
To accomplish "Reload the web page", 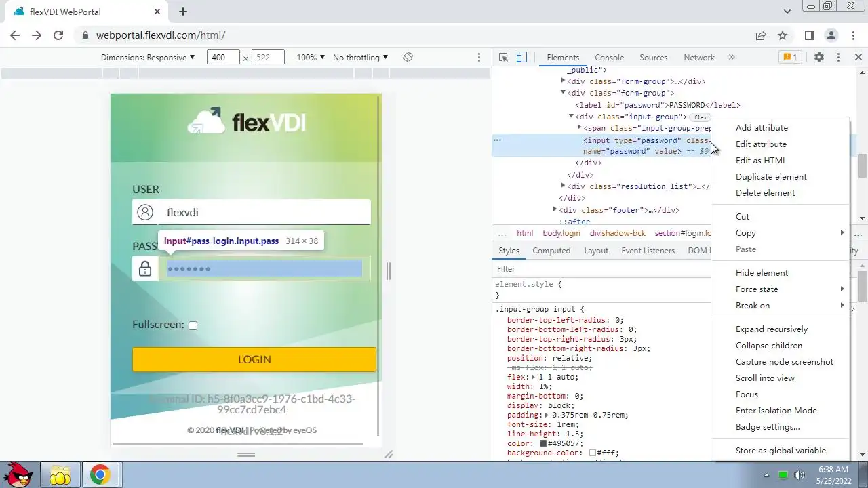I will pos(58,35).
